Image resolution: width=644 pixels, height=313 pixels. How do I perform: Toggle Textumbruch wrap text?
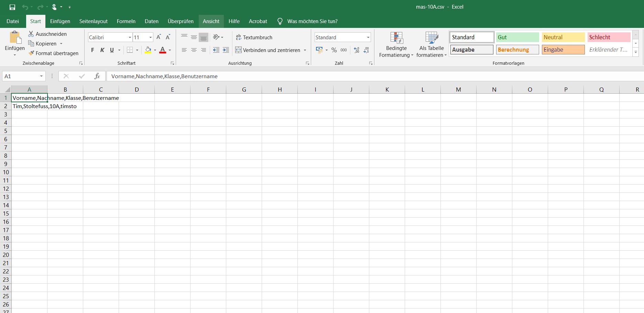254,37
